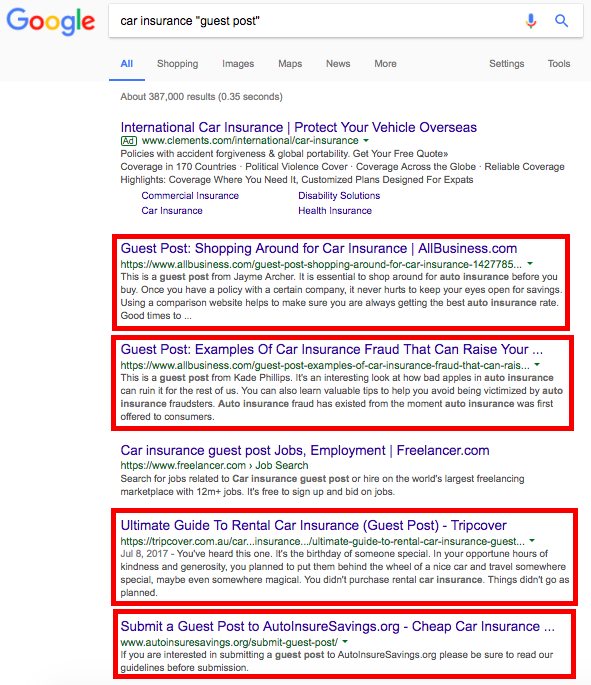Click www.clements.com ad URL text
Viewport: 591px width, 685px height.
(x=250, y=141)
